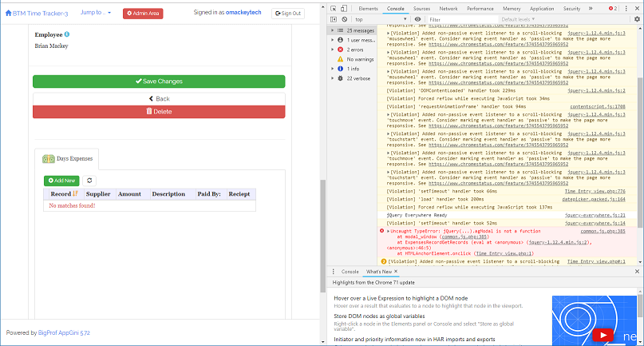Open the JavaScript context 'top' dropdown

[x=381, y=19]
